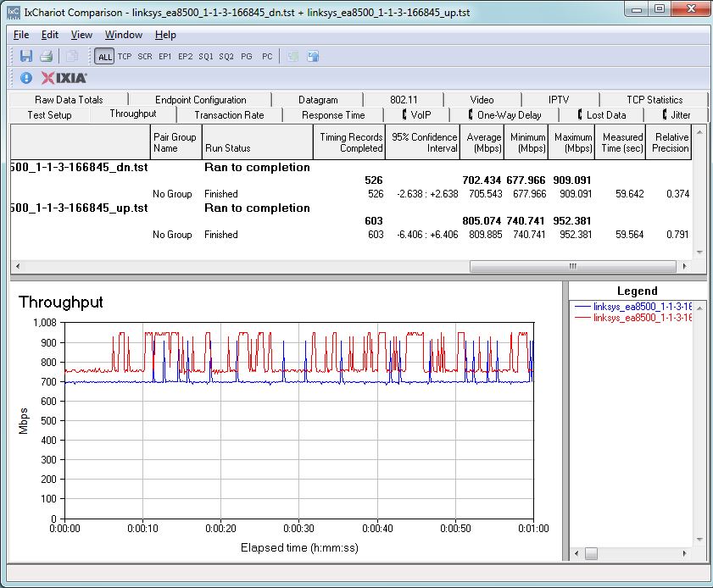Click the legend horizontal scrollbar thumb
This screenshot has width=713, height=588.
[591, 553]
